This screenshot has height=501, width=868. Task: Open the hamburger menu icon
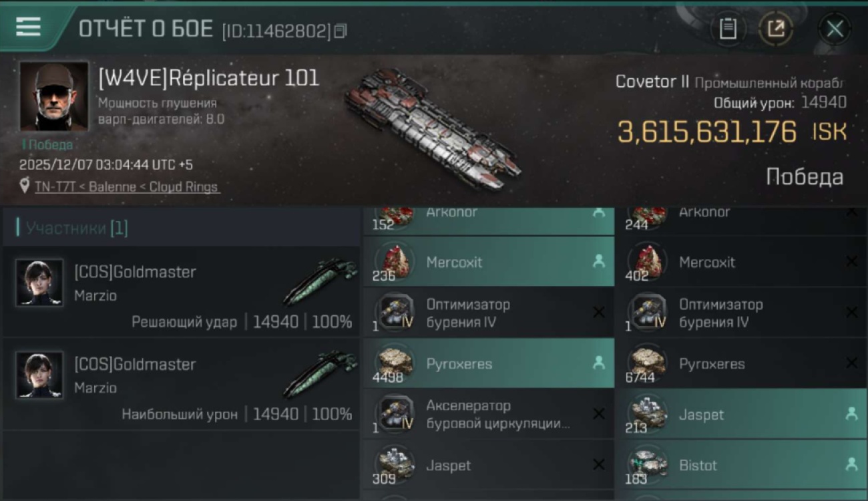pos(28,27)
